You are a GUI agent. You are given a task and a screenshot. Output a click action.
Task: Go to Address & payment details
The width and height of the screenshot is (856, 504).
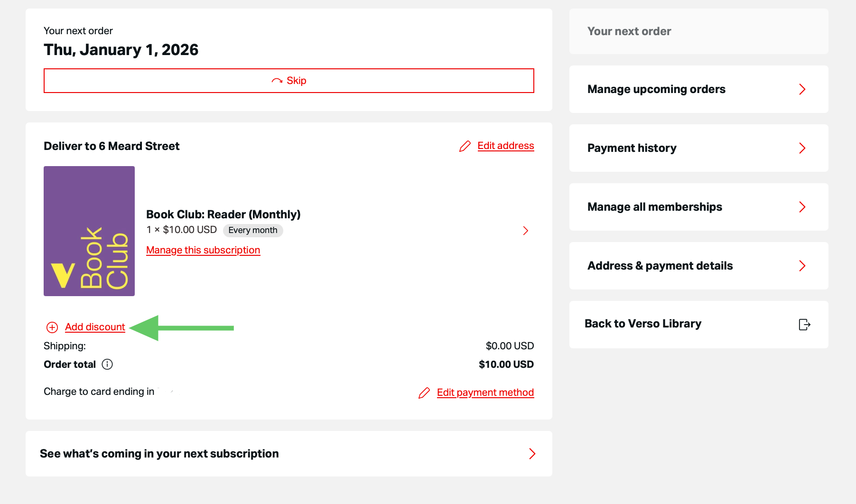pyautogui.click(x=660, y=266)
